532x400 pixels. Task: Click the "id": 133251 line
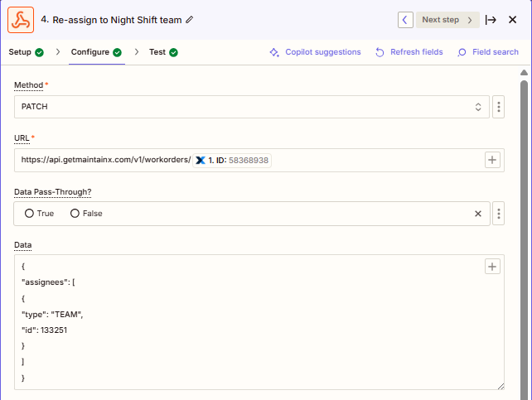click(44, 330)
